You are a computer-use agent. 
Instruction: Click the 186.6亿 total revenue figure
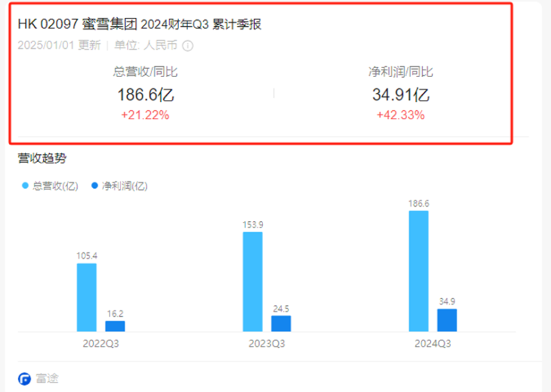click(145, 95)
